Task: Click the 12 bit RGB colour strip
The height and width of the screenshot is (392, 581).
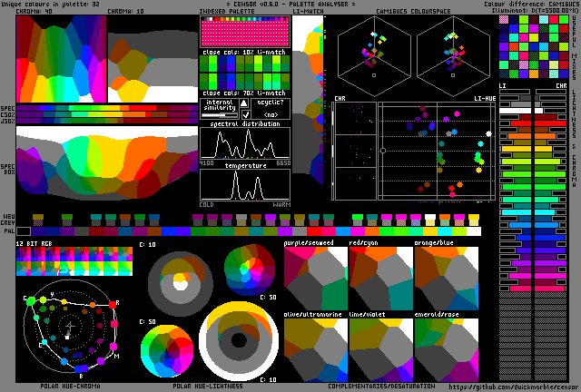Action: [74, 261]
